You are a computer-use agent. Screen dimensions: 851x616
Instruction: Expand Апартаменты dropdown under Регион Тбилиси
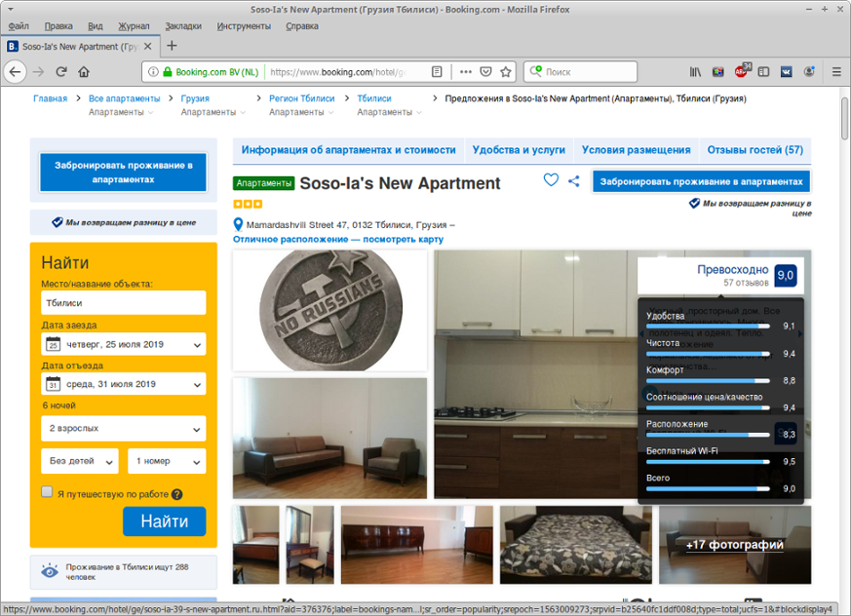[301, 112]
